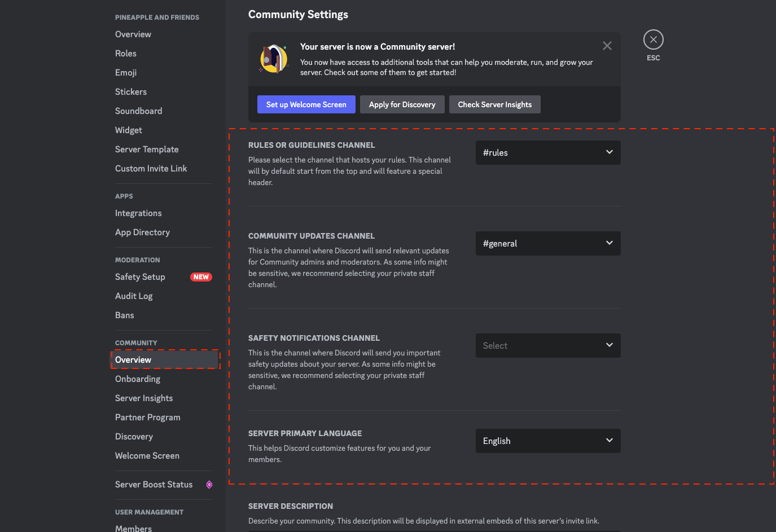Open the Safety Notifications Channel selector
Image resolution: width=776 pixels, height=532 pixels.
pos(547,345)
